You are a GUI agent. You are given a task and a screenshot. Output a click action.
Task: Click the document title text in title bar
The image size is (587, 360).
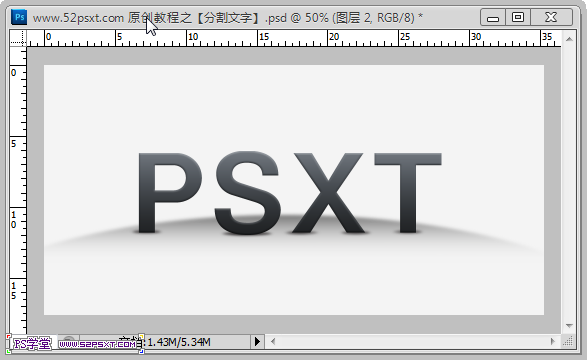click(x=228, y=18)
